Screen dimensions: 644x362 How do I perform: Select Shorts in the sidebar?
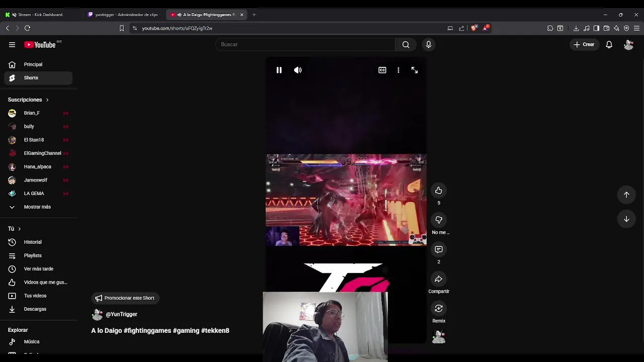(38, 78)
